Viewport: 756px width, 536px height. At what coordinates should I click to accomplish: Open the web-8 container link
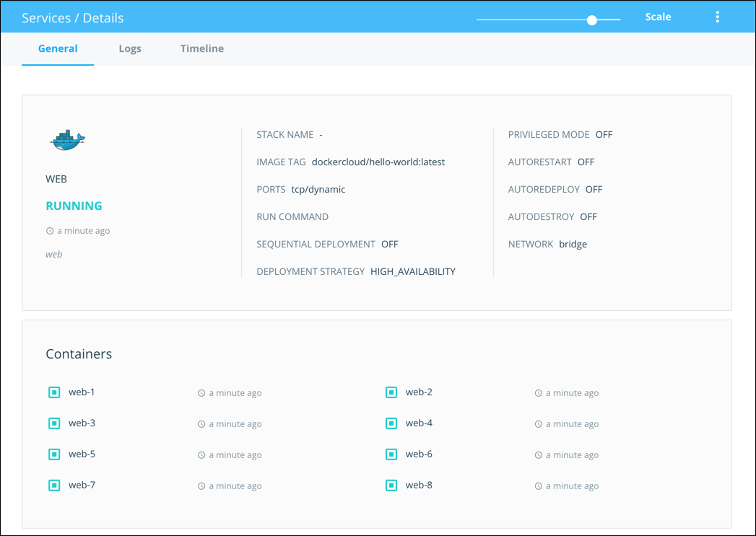pyautogui.click(x=419, y=486)
